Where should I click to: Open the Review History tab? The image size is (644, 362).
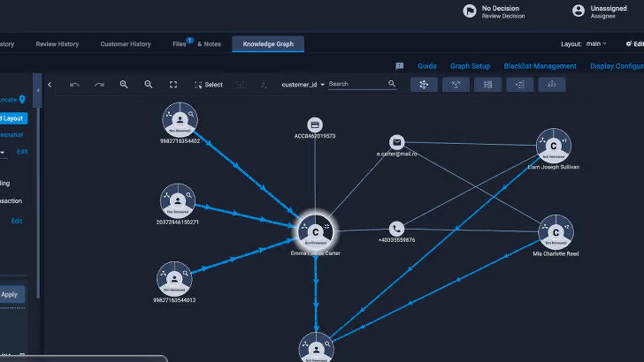coord(57,44)
